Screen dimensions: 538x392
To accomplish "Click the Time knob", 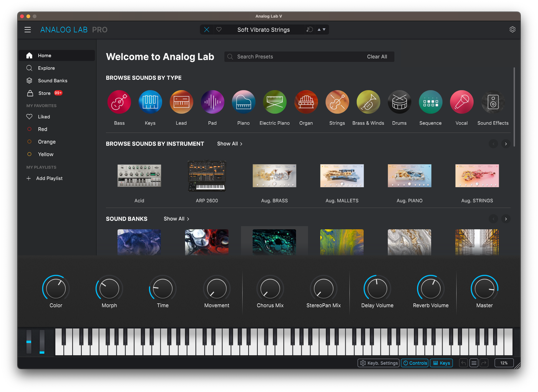I will [163, 289].
